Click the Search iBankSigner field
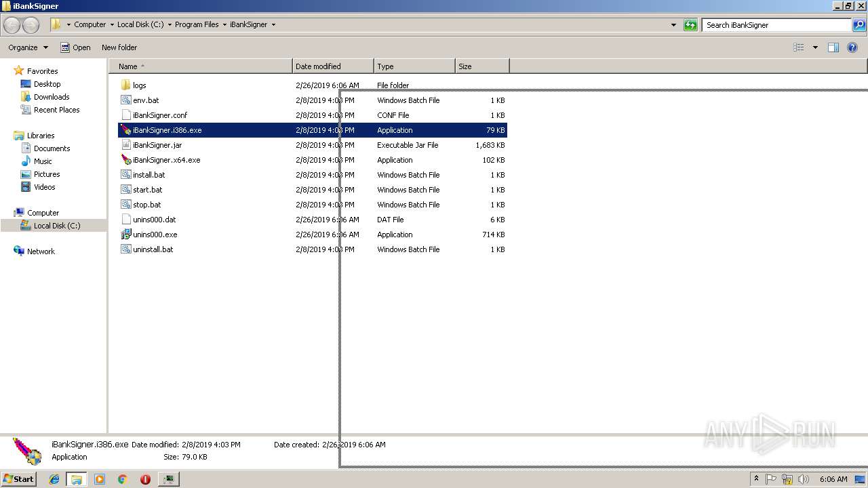This screenshot has width=868, height=488. click(x=776, y=25)
